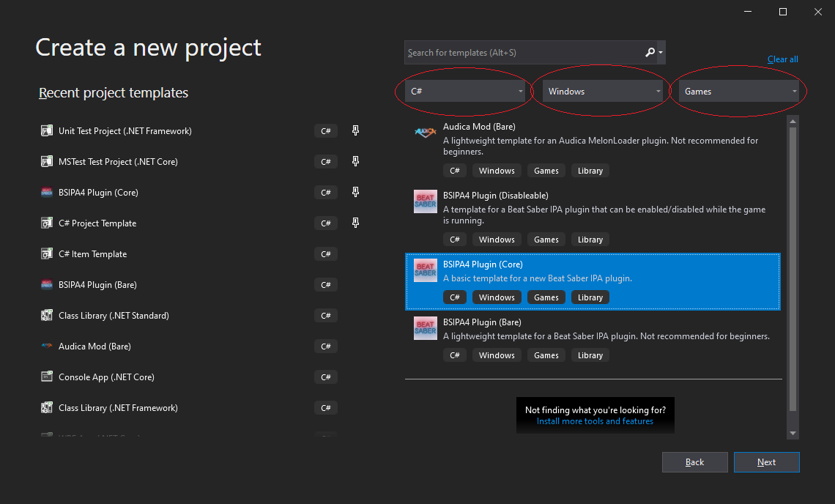
Task: Open the C# language filter dropdown
Action: (x=465, y=91)
